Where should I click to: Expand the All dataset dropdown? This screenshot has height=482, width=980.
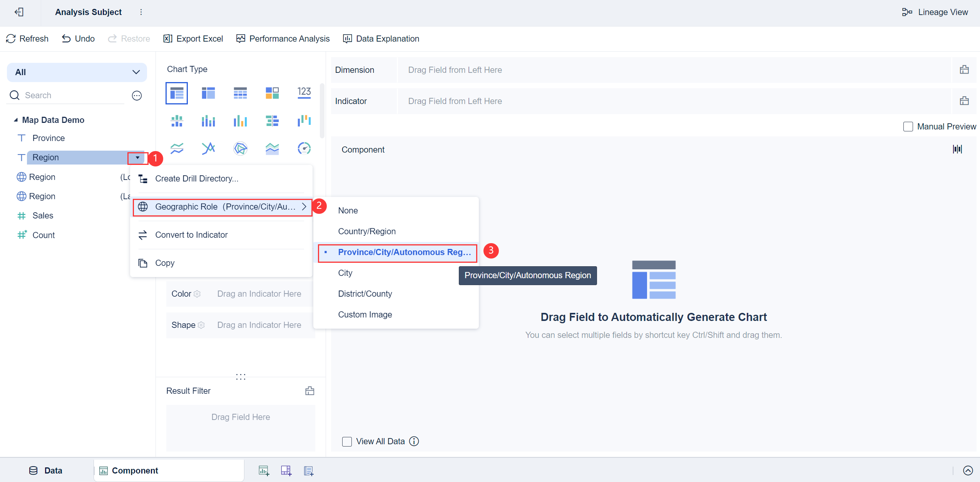[x=77, y=72]
